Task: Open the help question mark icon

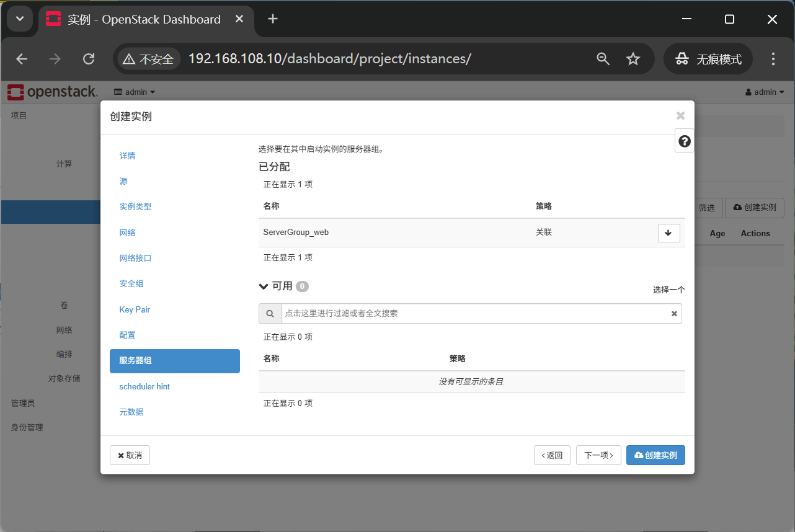Action: pyautogui.click(x=685, y=141)
